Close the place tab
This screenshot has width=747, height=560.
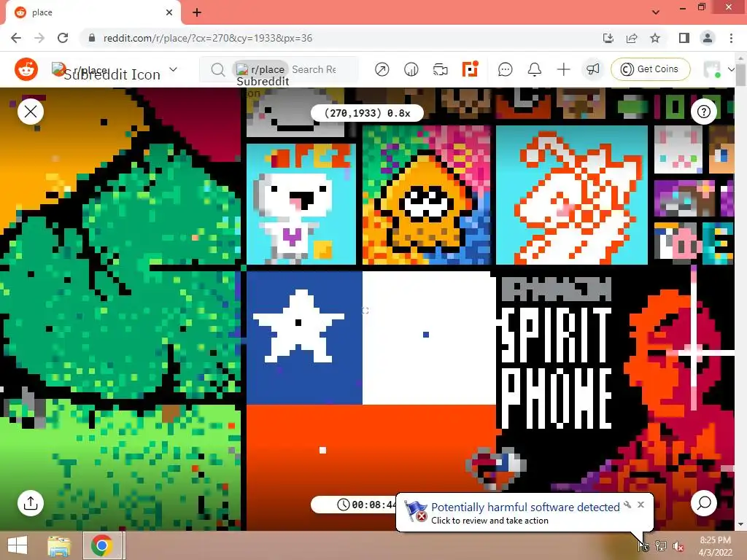(x=169, y=12)
